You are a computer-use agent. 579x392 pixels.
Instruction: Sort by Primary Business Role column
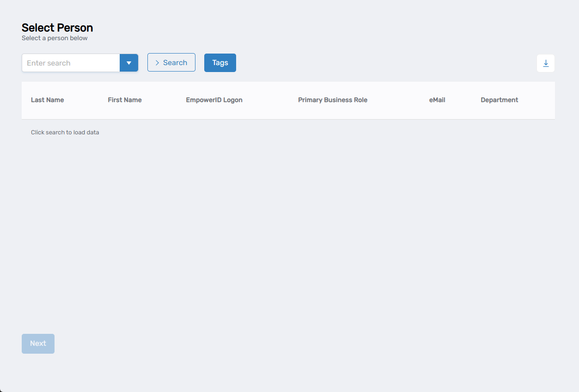click(333, 100)
